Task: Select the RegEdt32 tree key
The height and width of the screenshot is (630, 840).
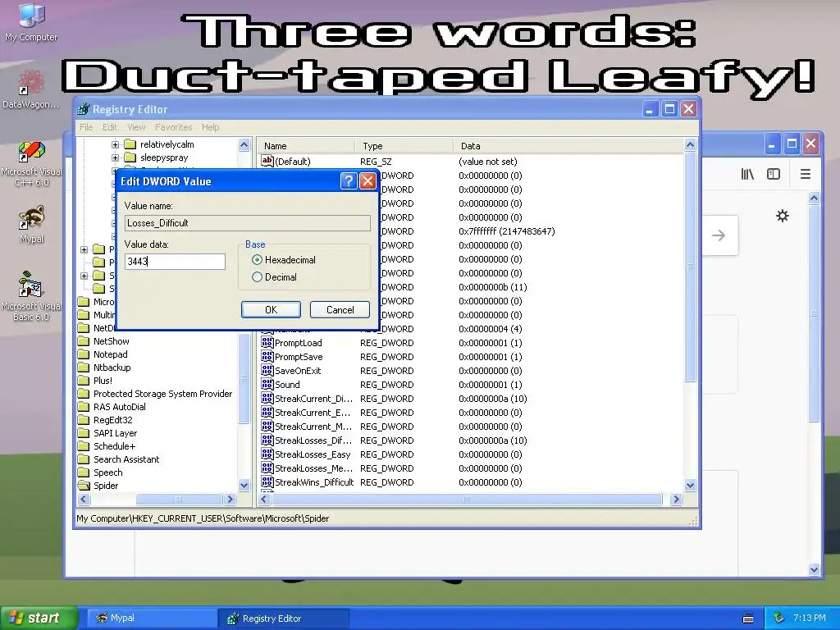Action: (112, 420)
